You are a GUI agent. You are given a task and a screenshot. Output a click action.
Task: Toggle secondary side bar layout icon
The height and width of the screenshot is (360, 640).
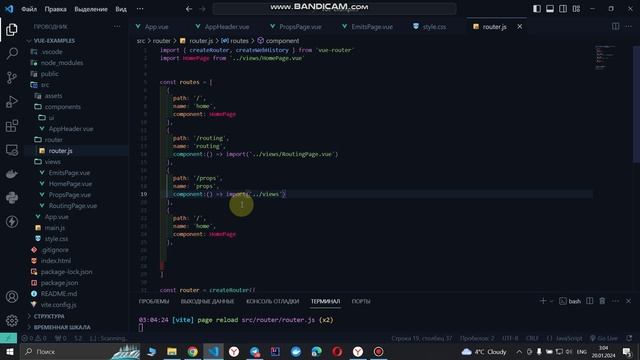[563, 9]
